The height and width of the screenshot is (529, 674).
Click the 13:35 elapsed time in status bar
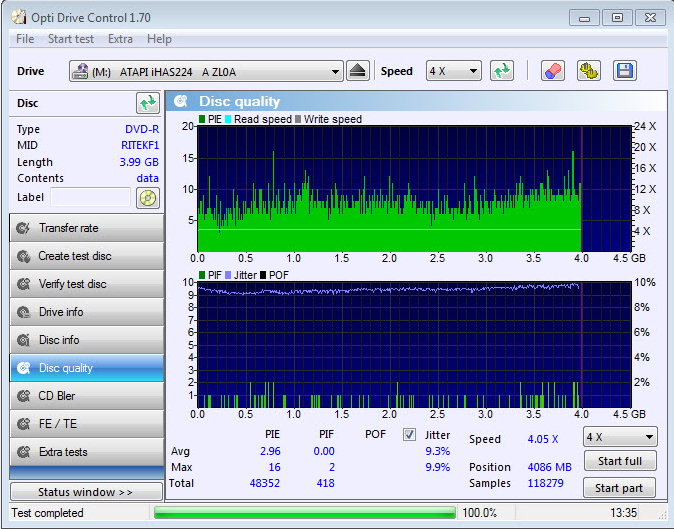623,513
